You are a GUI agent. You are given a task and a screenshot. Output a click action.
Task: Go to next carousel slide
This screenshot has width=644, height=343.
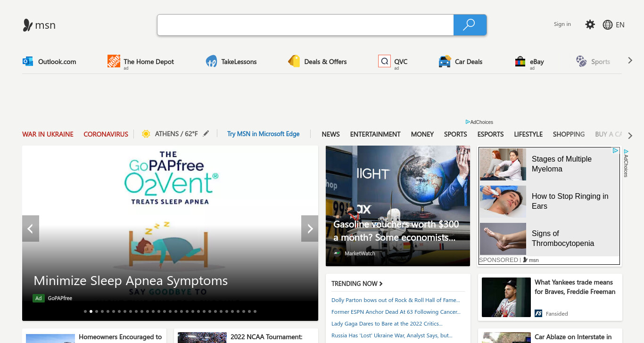coord(310,229)
